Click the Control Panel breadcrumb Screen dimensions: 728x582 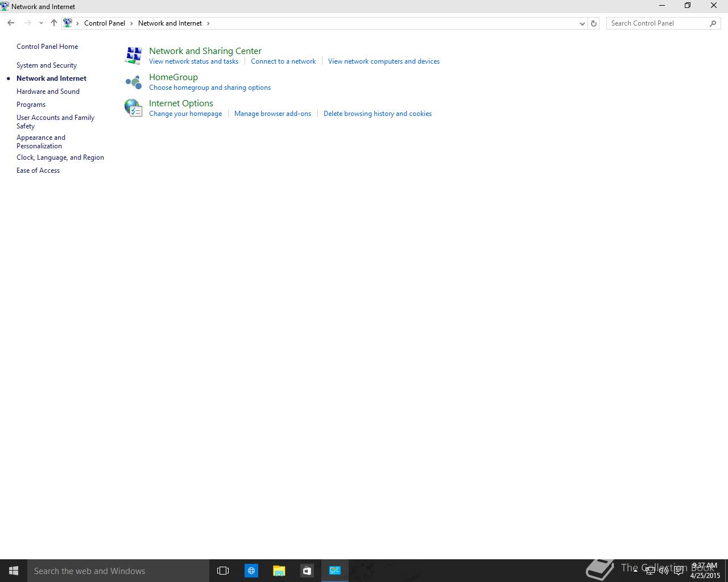[105, 23]
